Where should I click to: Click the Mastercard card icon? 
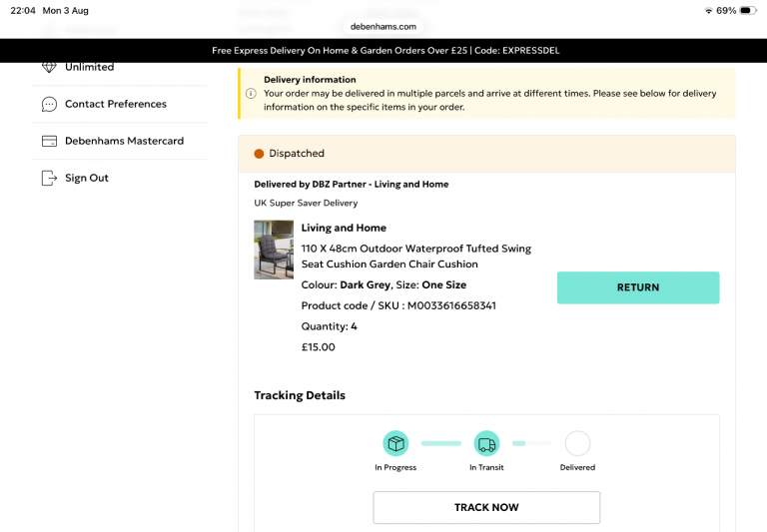point(49,141)
